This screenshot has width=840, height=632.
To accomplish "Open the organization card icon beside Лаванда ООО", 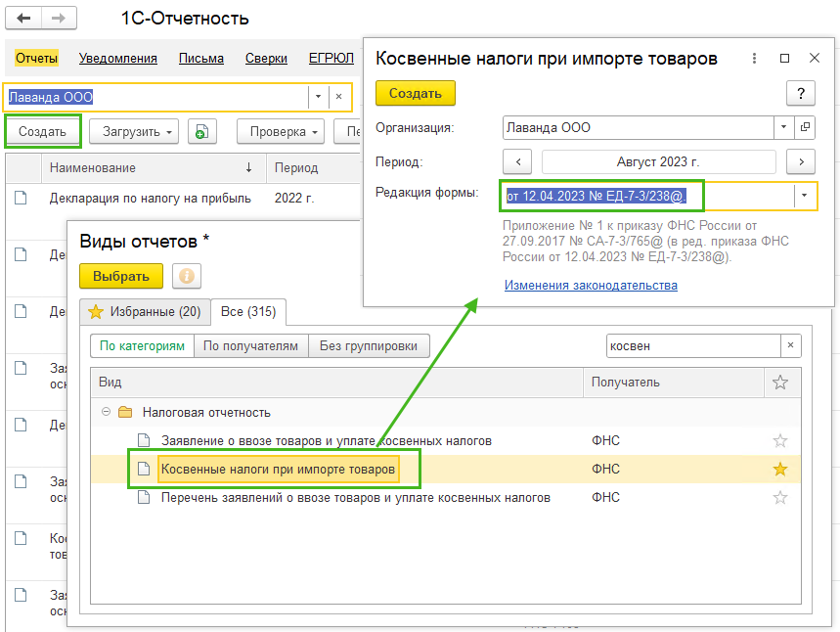I will (805, 127).
